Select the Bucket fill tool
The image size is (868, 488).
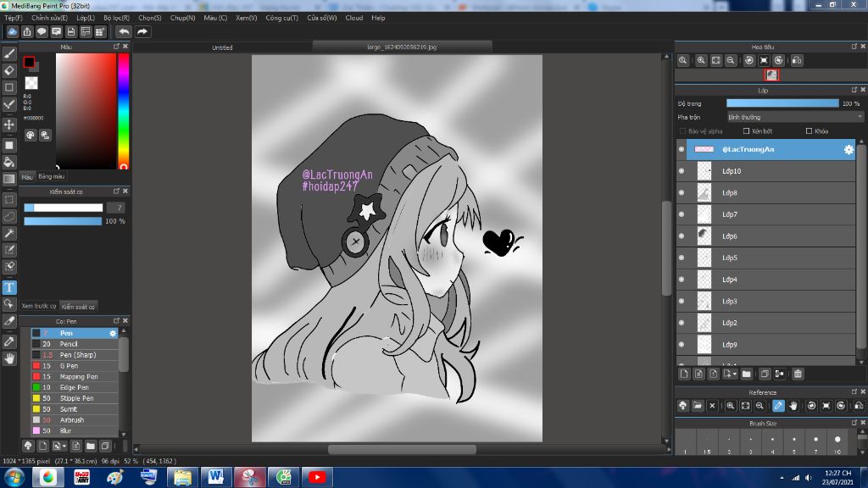point(9,162)
